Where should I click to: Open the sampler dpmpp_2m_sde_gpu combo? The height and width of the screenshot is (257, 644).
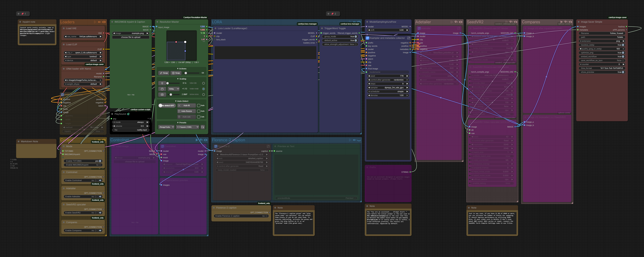pos(388,88)
